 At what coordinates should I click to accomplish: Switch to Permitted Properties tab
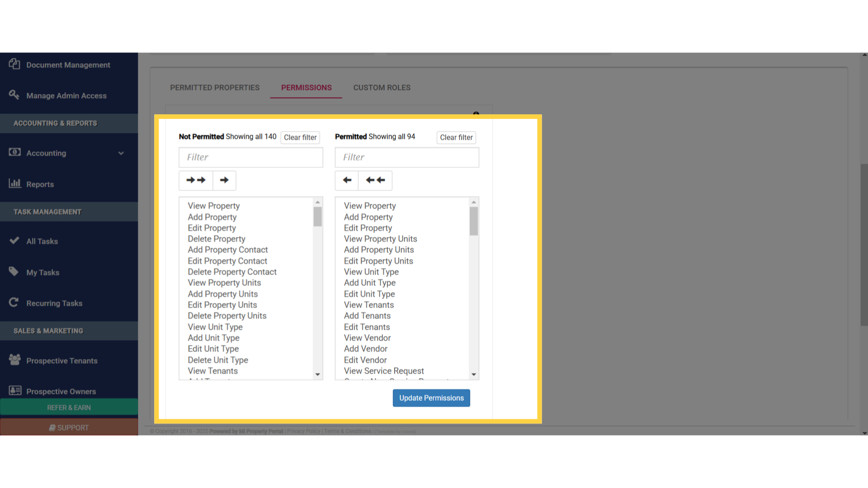[215, 87]
